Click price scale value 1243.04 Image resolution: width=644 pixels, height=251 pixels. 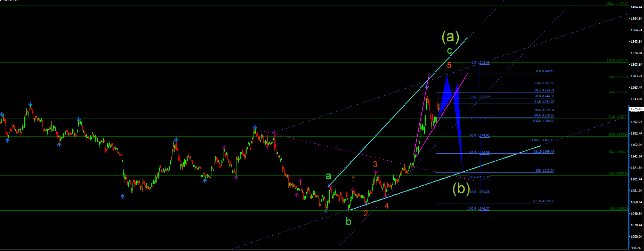[x=636, y=99]
